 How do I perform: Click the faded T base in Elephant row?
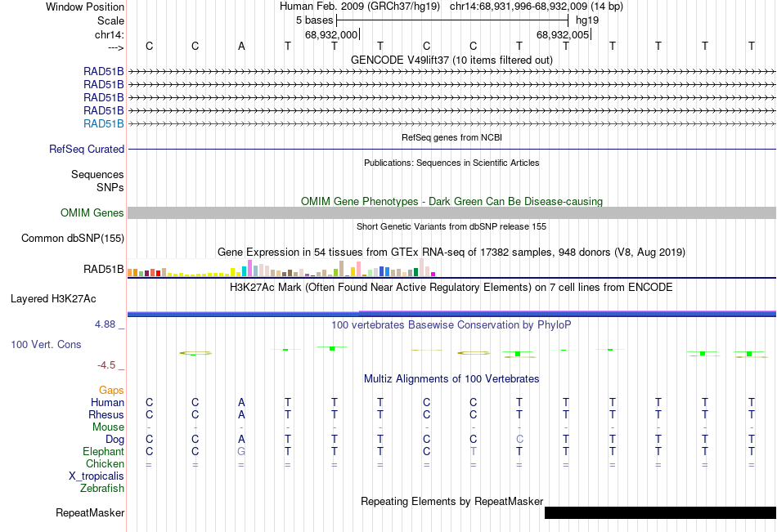click(x=474, y=451)
